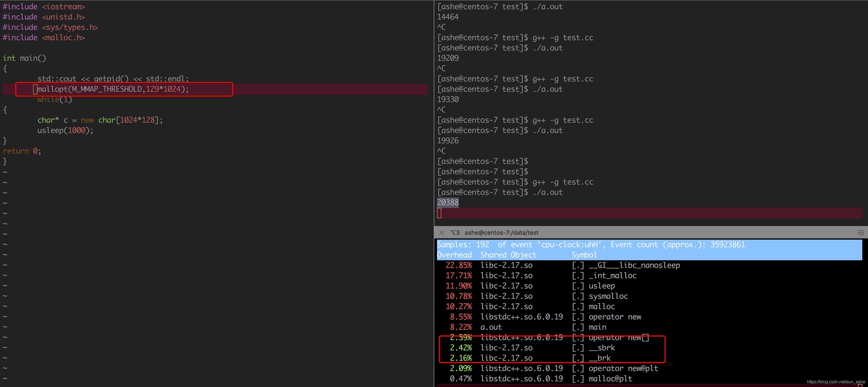The image size is (868, 387).
Task: Click the Symbol column header
Action: (x=584, y=255)
